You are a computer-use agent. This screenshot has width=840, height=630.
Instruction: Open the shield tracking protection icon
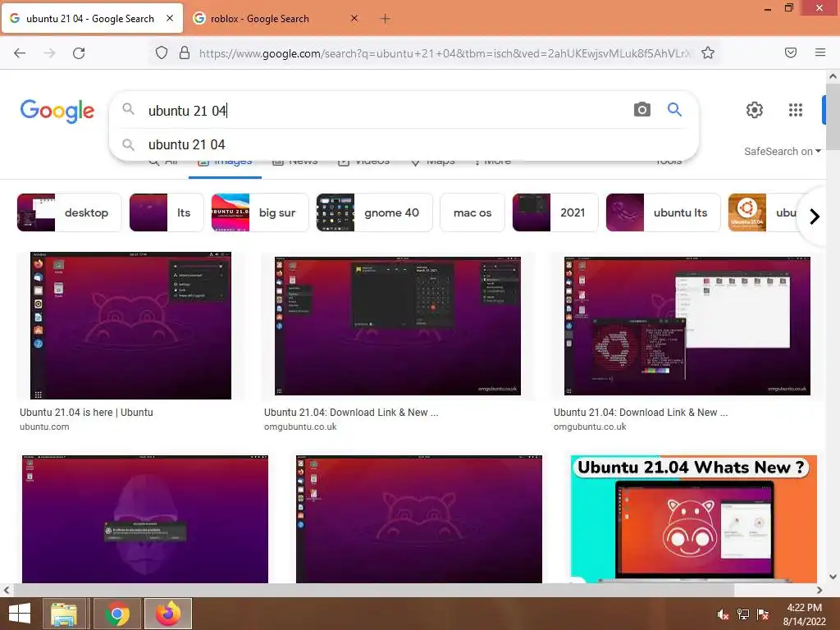pyautogui.click(x=162, y=52)
